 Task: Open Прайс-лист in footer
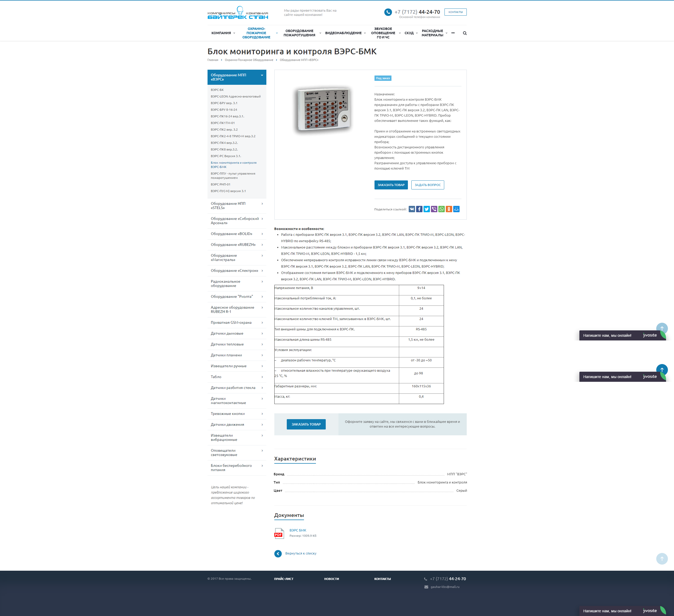coord(284,579)
